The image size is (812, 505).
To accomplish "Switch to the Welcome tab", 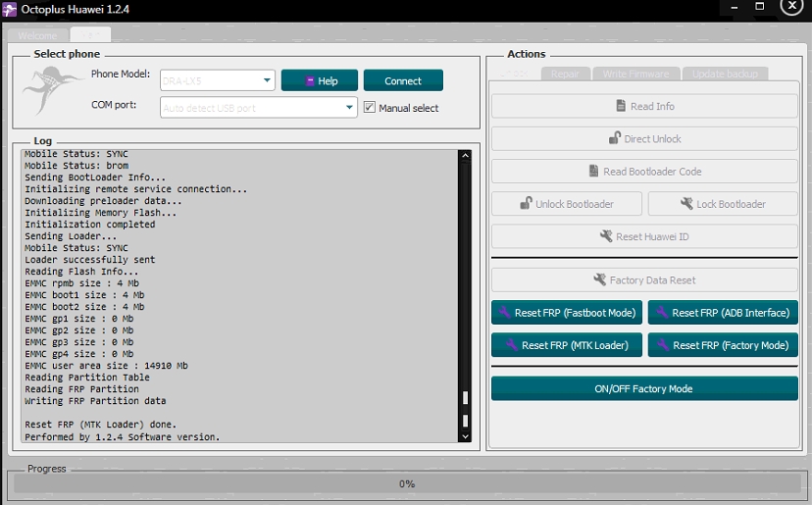I will 38,35.
